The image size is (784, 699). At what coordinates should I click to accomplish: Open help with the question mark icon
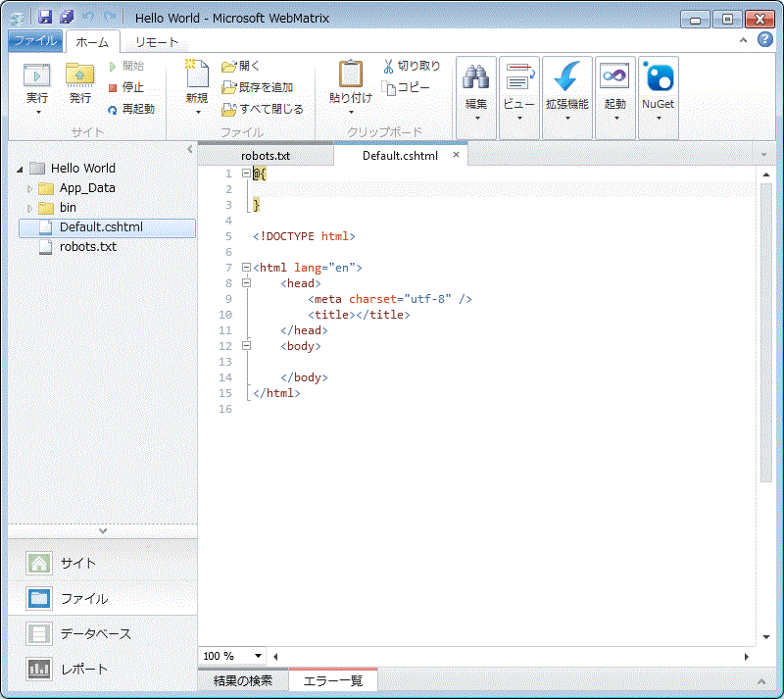[764, 39]
